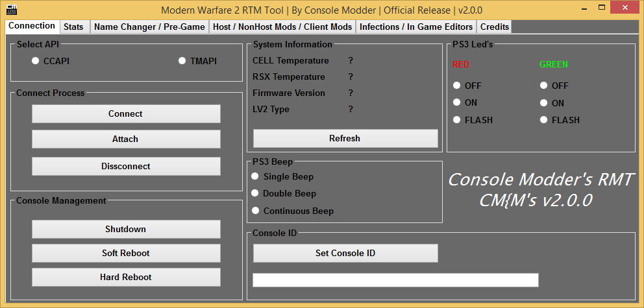
Task: Click the Set Console ID button
Action: pos(345,253)
